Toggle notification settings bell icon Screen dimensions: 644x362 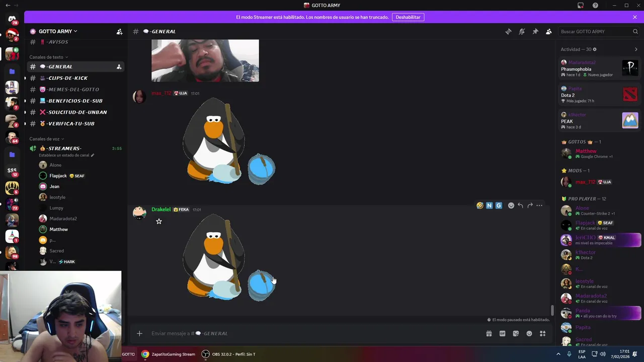522,31
